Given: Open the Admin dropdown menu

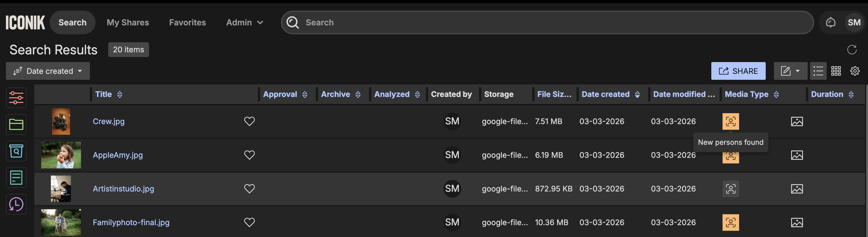Looking at the screenshot, I should coord(244,22).
